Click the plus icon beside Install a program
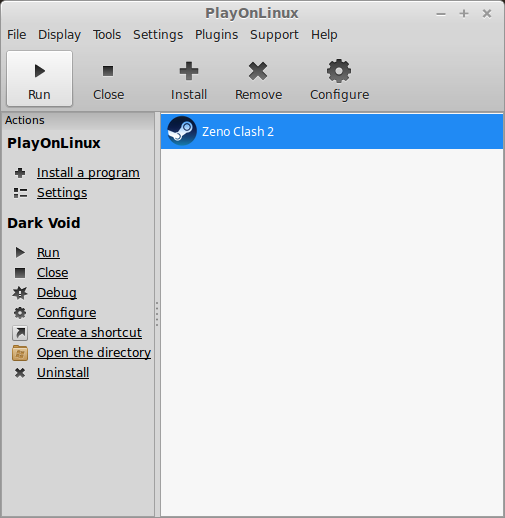Image resolution: width=505 pixels, height=518 pixels. [x=20, y=173]
